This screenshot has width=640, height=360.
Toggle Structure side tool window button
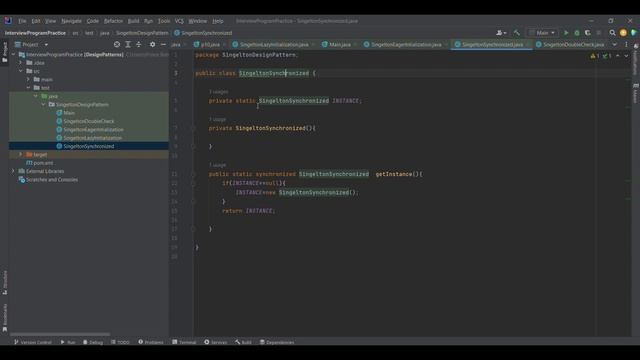pos(4,282)
